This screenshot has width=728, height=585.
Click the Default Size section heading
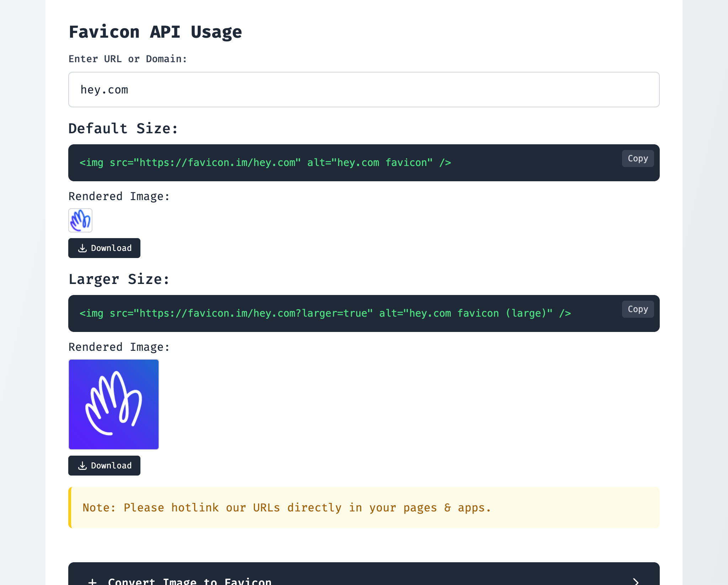pos(123,129)
